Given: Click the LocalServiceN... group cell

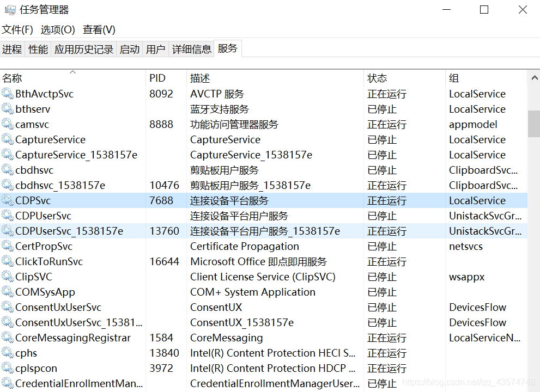Looking at the screenshot, I should [484, 338].
